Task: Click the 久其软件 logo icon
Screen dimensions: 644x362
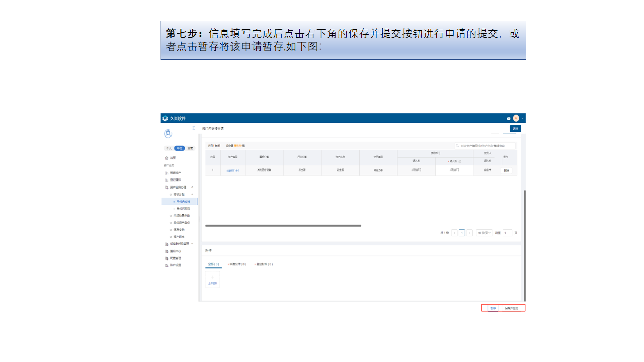Action: coord(165,118)
